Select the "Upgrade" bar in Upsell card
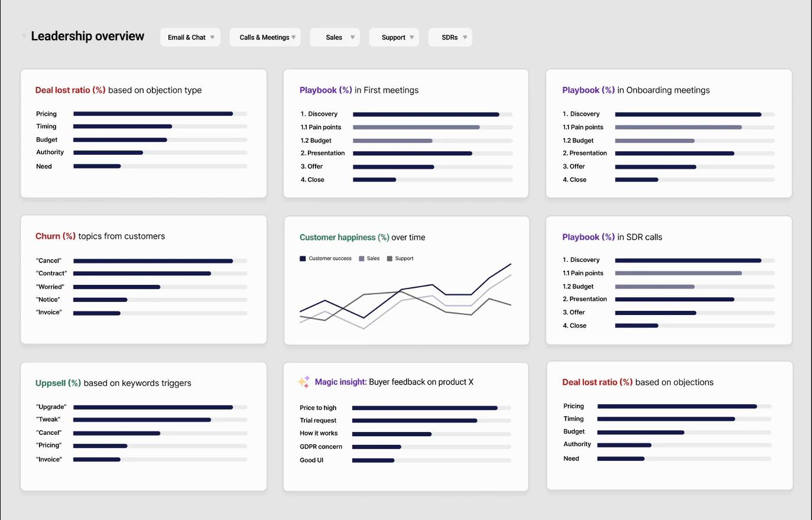Viewport: 812px width, 520px height. [x=153, y=407]
